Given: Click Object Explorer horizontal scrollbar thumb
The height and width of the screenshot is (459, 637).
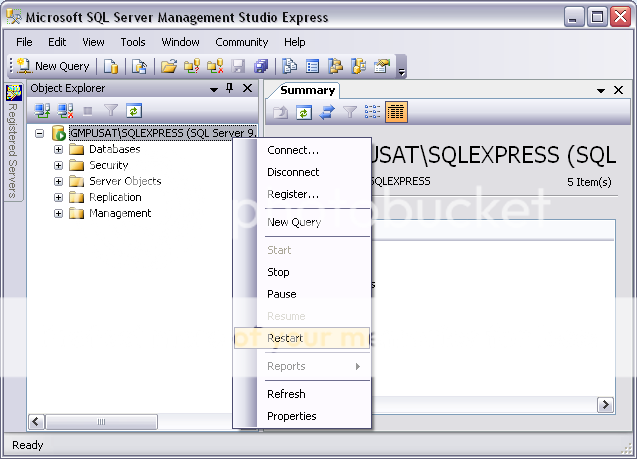Looking at the screenshot, I should (x=101, y=422).
